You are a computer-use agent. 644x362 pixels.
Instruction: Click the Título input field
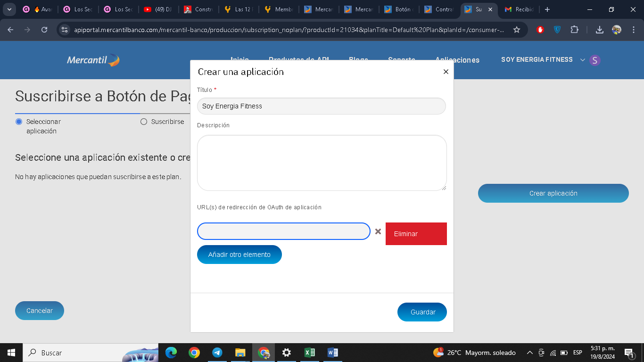coord(322,106)
